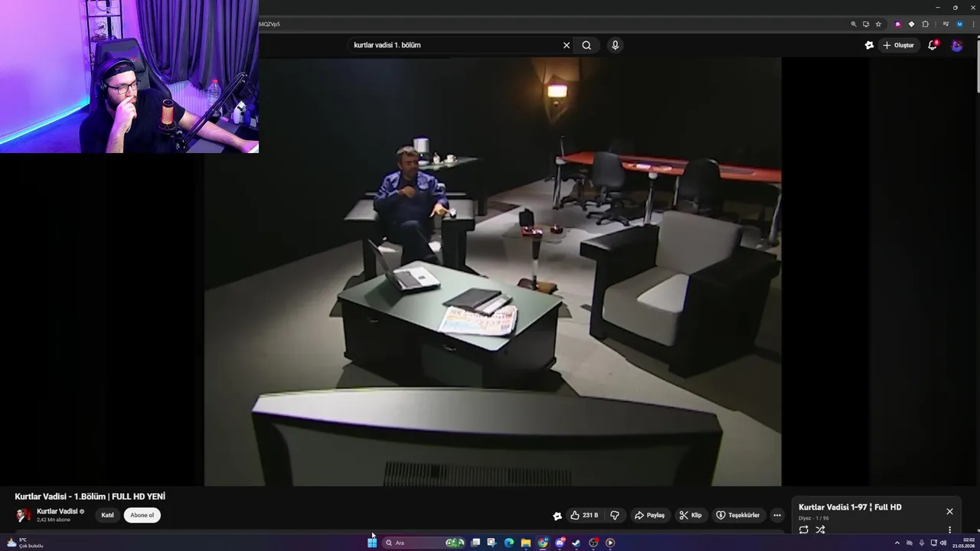The height and width of the screenshot is (551, 980).
Task: Click playlist title 'Kurtlar Vadisi 1-97 ¦ Full HD'
Action: (850, 507)
